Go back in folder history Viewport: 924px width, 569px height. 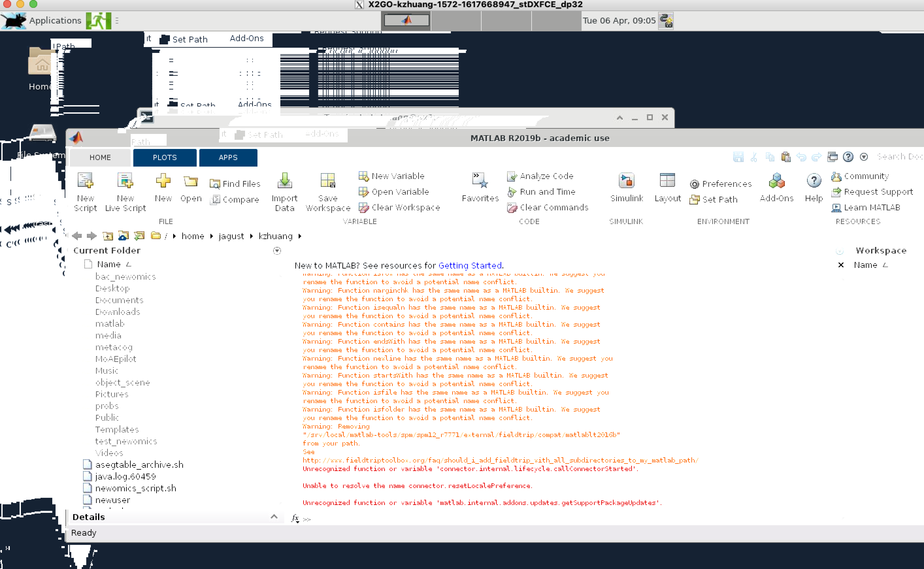77,236
